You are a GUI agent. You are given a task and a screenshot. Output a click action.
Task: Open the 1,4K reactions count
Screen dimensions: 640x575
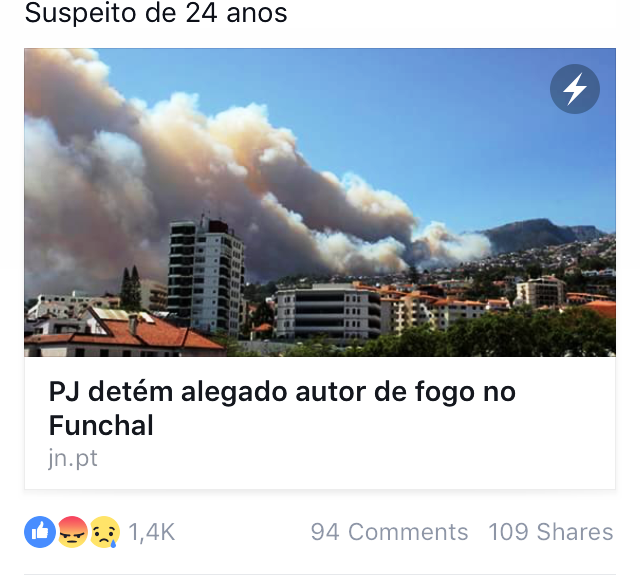coord(151,532)
